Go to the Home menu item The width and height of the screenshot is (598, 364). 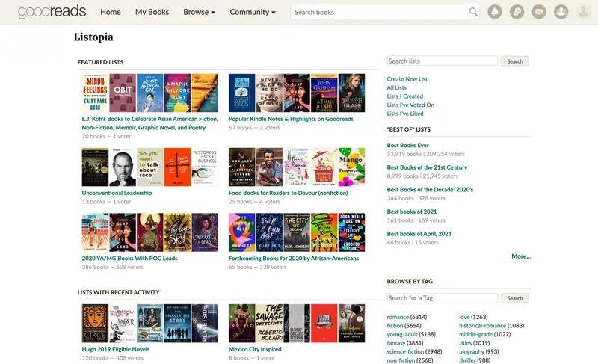coord(110,12)
